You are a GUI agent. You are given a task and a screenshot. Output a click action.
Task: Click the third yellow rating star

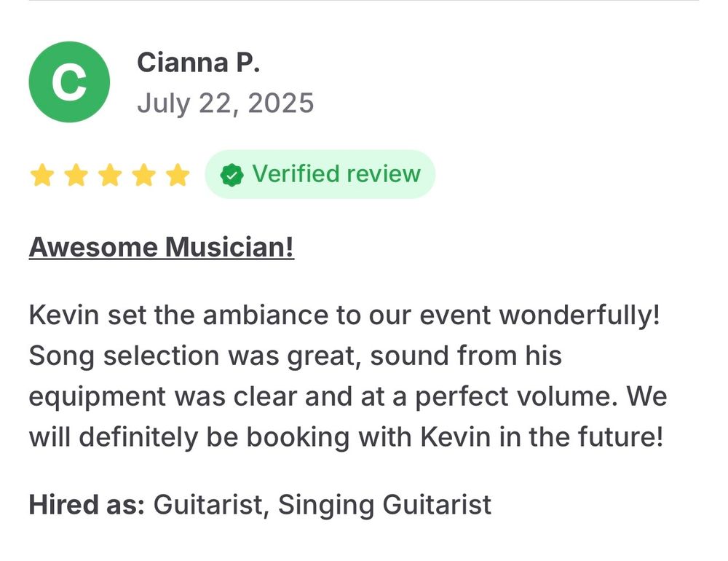(110, 176)
